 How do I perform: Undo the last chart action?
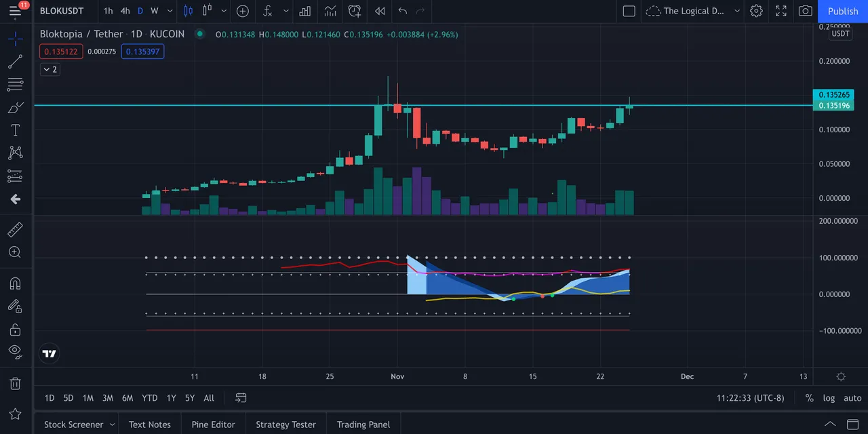tap(403, 11)
